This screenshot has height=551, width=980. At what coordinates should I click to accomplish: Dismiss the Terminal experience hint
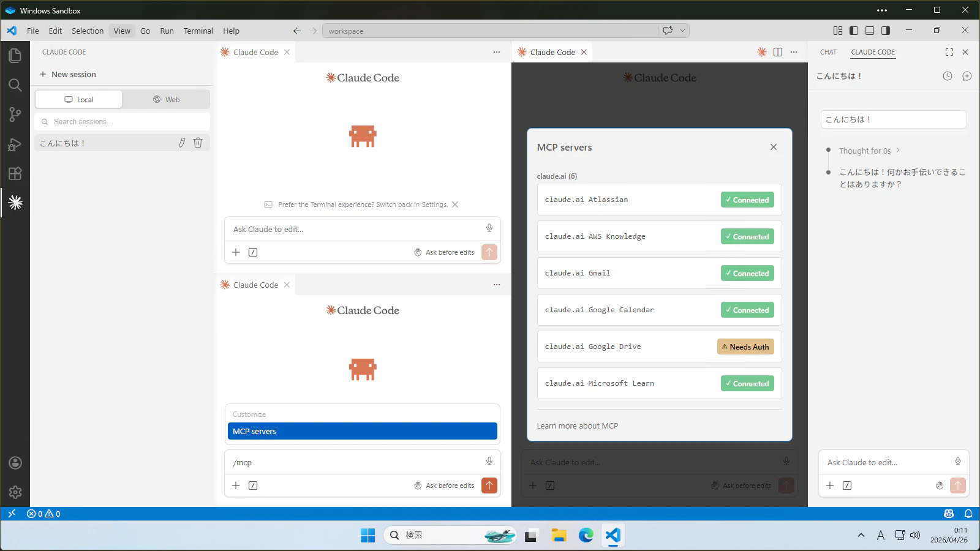tap(455, 204)
